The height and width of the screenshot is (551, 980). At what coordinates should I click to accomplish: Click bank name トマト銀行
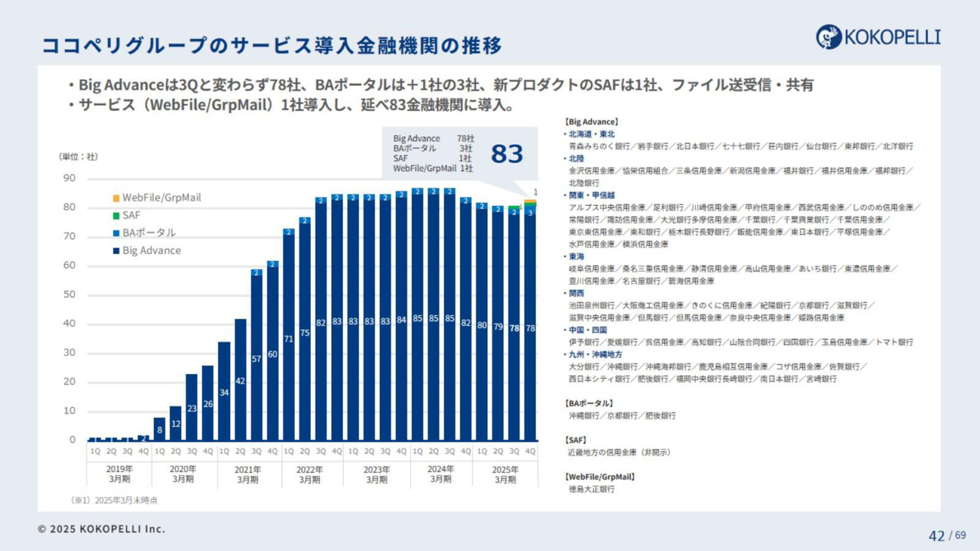click(893, 342)
